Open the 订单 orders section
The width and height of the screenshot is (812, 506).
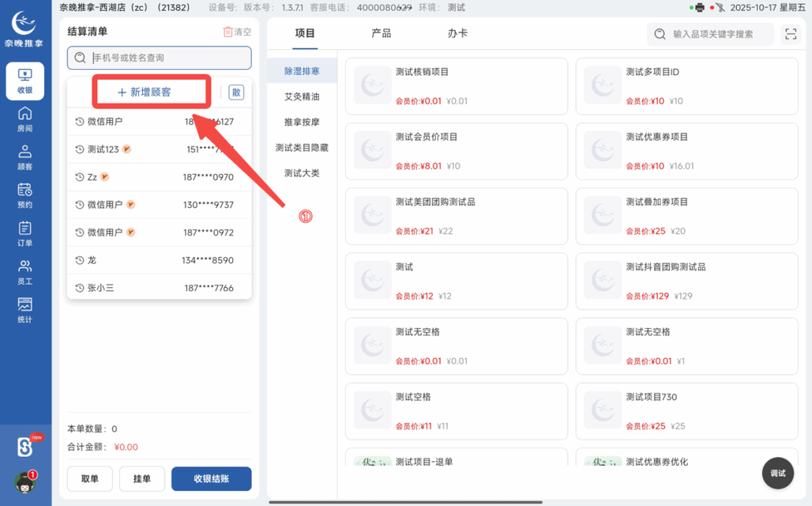click(24, 233)
